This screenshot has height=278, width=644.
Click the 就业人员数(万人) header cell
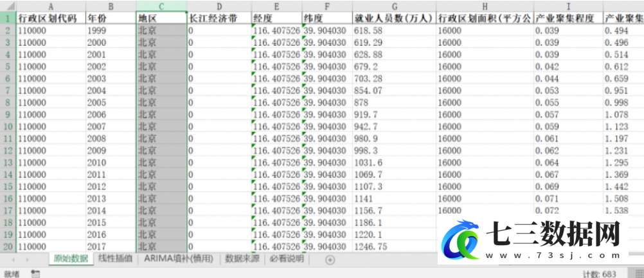(394, 19)
